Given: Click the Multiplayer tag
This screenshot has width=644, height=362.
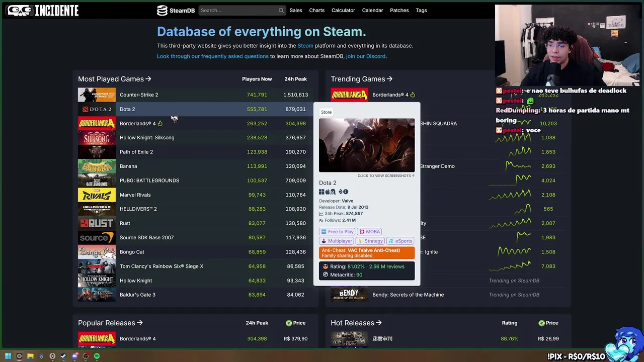Looking at the screenshot, I should 336,241.
